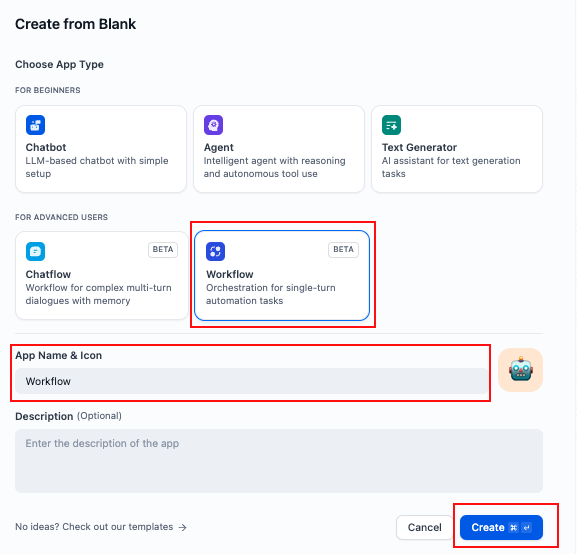Click the blue Create button
This screenshot has height=554, width=577.
click(502, 527)
